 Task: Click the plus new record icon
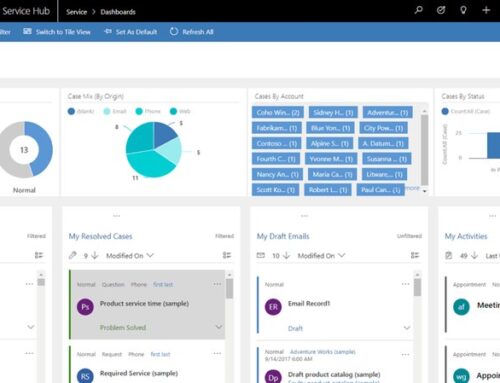coord(486,10)
